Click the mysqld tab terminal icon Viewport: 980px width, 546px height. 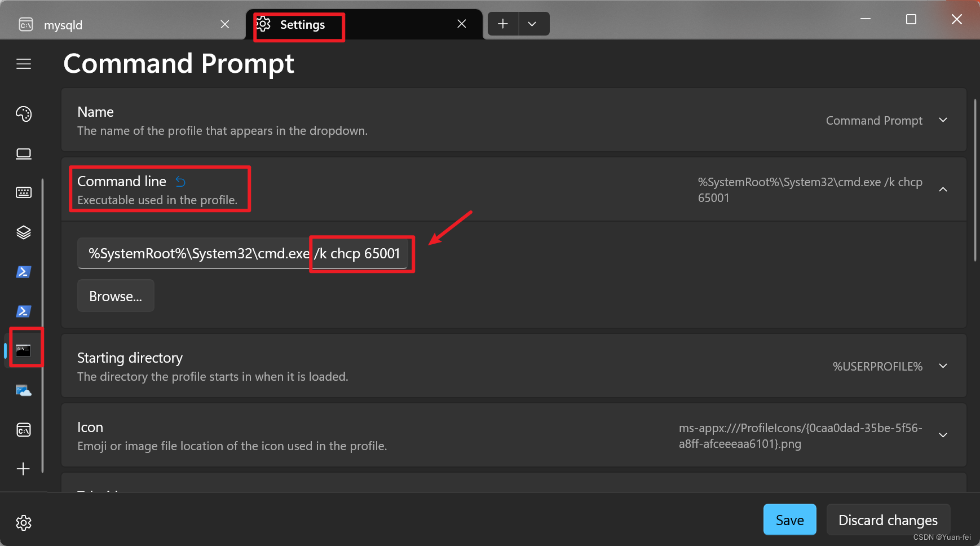coord(26,25)
